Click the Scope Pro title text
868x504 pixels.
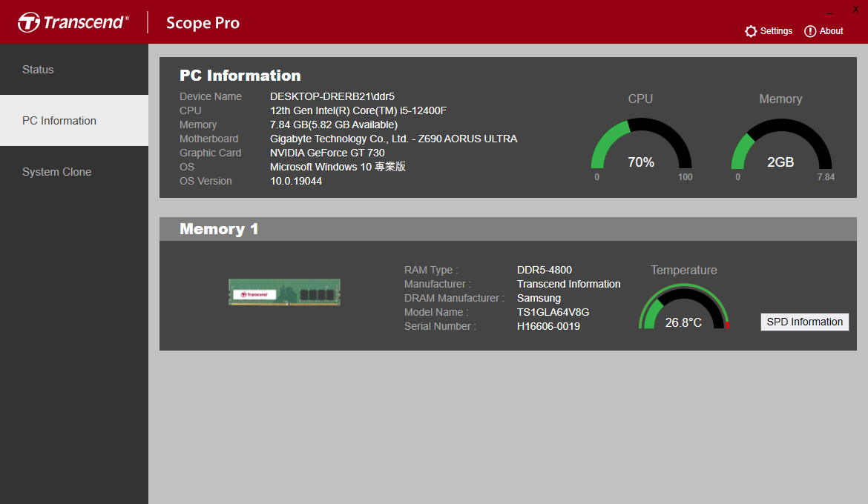click(x=203, y=23)
